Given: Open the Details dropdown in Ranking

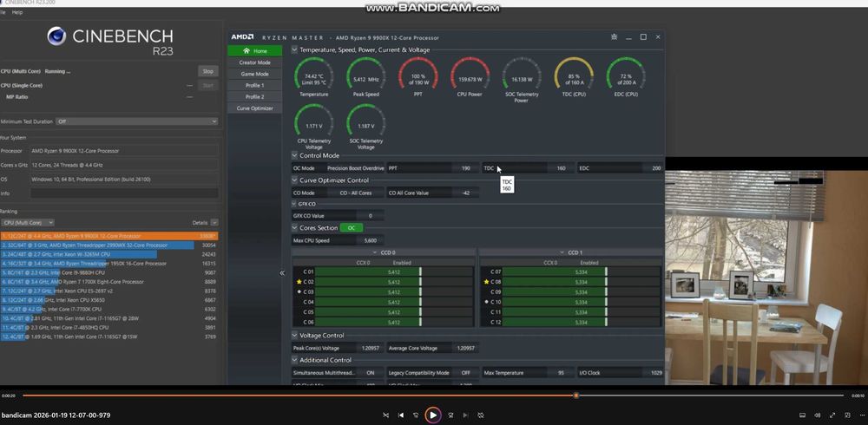Looking at the screenshot, I should (x=214, y=222).
